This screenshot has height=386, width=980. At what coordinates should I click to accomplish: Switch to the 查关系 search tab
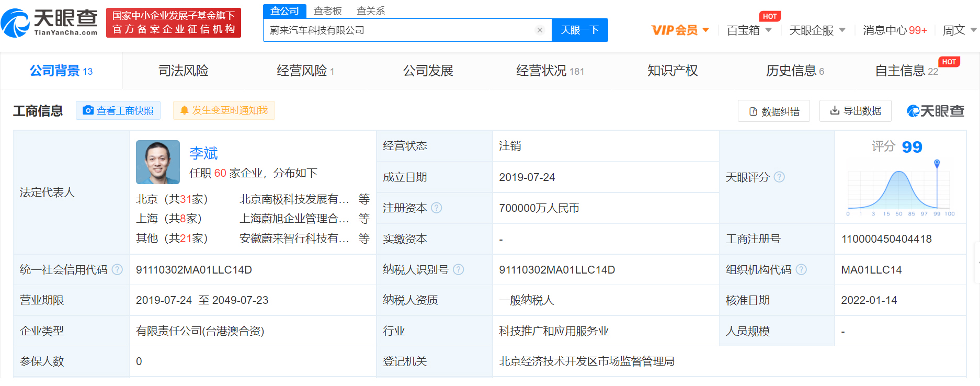point(371,11)
